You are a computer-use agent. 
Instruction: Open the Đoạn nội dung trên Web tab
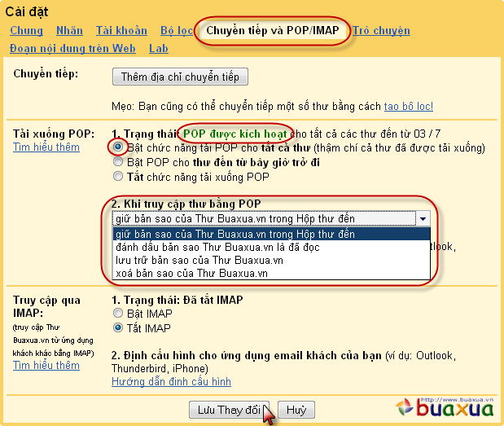pyautogui.click(x=72, y=49)
